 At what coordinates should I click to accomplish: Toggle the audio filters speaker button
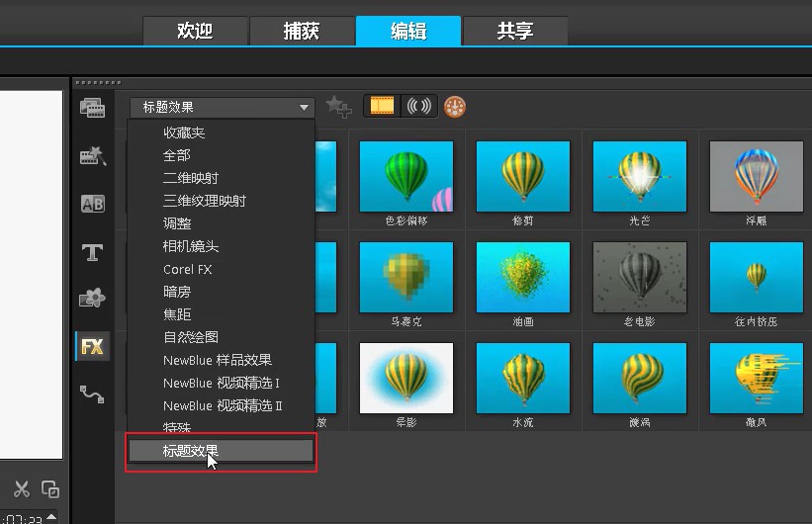419,106
